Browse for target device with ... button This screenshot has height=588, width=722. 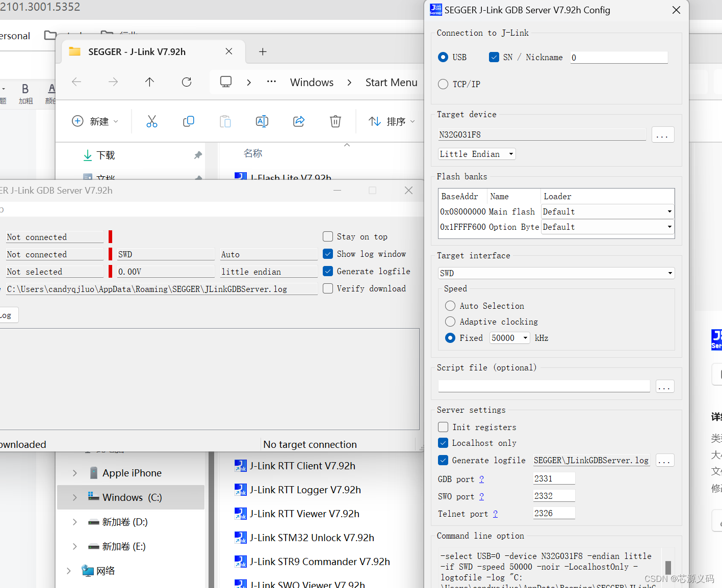coord(663,135)
